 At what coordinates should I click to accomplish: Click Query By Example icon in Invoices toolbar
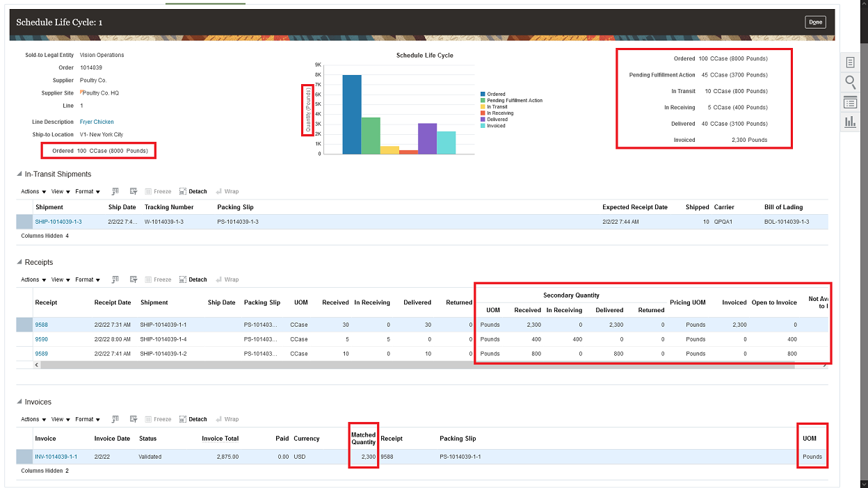[x=133, y=419]
